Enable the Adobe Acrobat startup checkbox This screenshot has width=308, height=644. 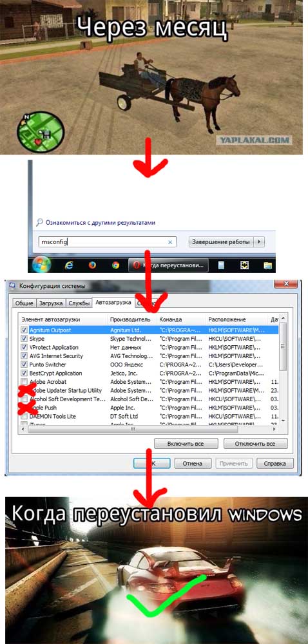coord(24,382)
